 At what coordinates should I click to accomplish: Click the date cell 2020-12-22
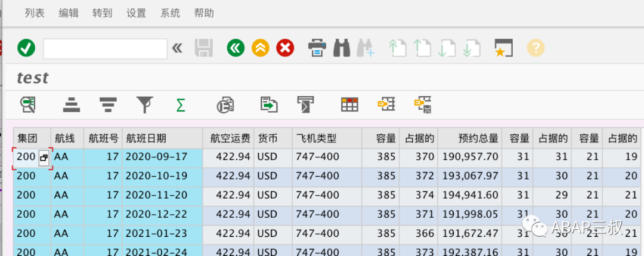tap(162, 214)
